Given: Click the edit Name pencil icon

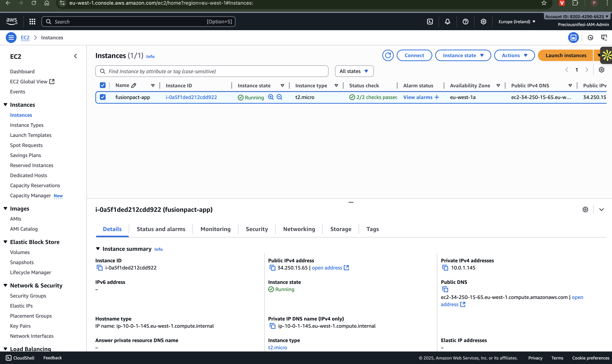Looking at the screenshot, I should tap(134, 86).
